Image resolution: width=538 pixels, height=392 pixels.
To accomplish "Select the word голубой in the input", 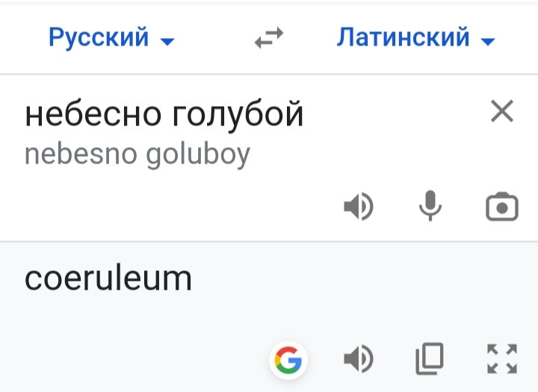I will pyautogui.click(x=238, y=114).
